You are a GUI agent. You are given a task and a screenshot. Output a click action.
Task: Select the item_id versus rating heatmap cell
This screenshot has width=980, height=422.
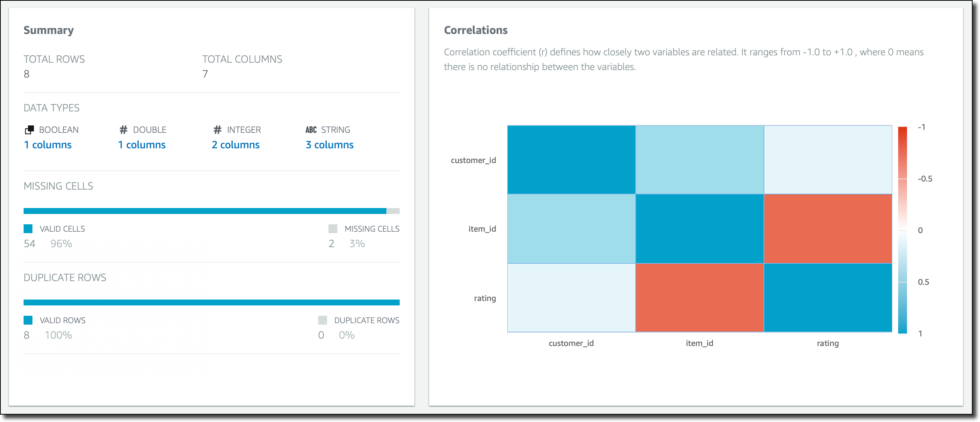828,229
